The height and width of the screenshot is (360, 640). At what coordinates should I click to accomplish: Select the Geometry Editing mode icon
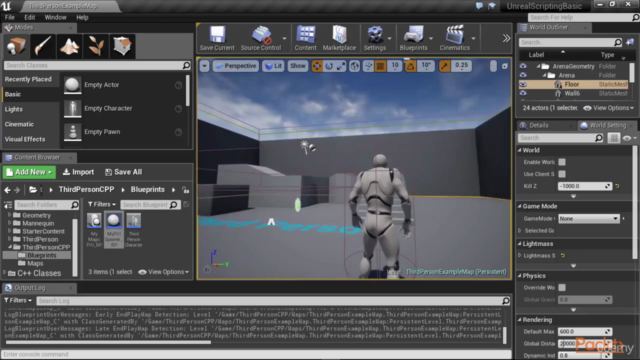pos(122,46)
